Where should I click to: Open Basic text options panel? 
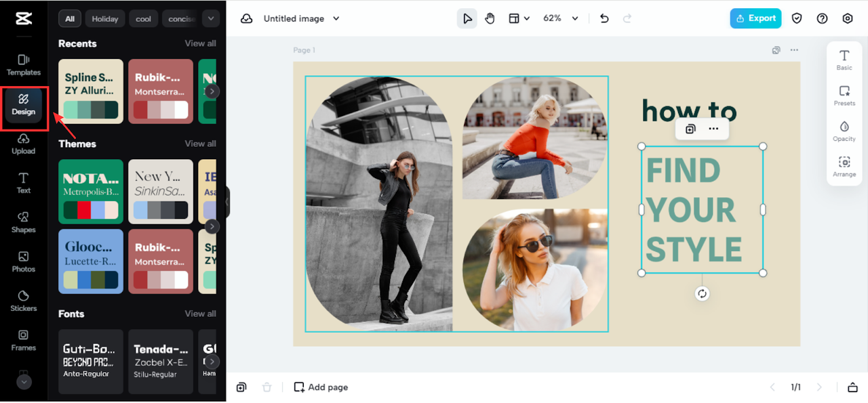click(844, 60)
